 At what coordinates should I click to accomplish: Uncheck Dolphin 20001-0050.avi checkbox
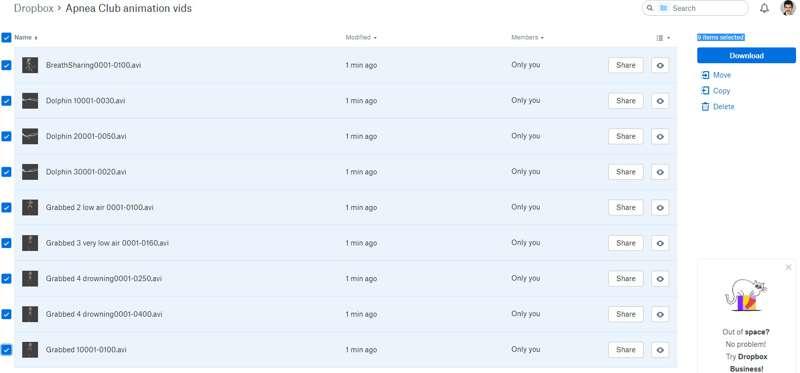(6, 136)
